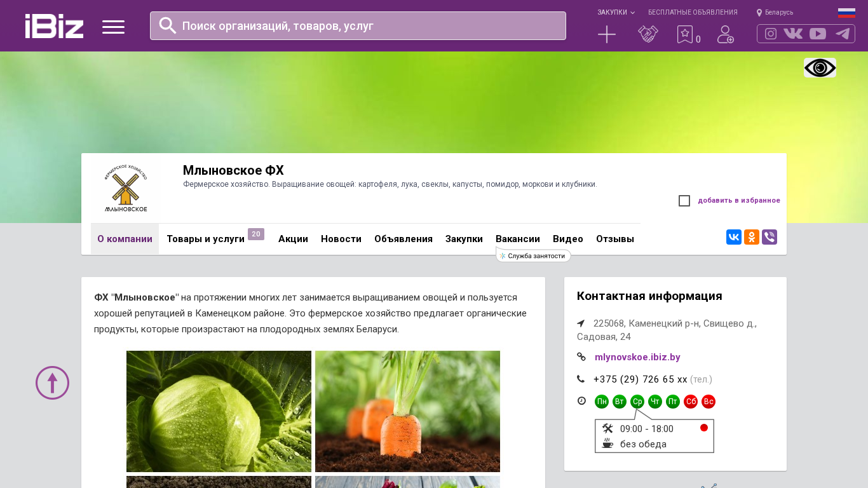Click the iBiz logo
This screenshot has width=868, height=488.
pyautogui.click(x=54, y=26)
